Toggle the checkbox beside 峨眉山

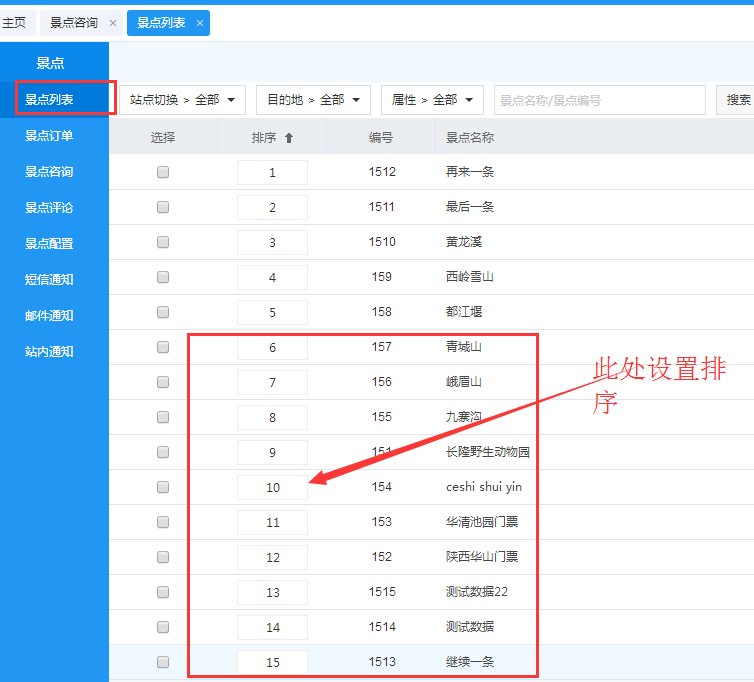(163, 382)
